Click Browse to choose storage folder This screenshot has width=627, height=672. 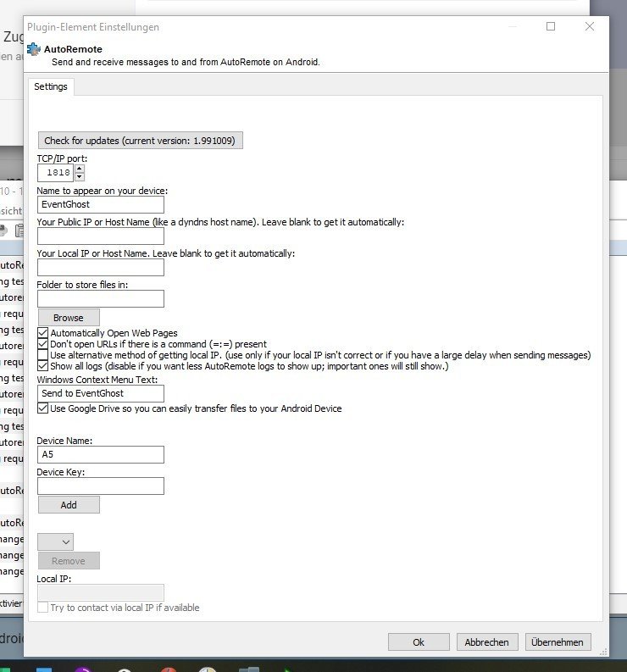(x=69, y=318)
